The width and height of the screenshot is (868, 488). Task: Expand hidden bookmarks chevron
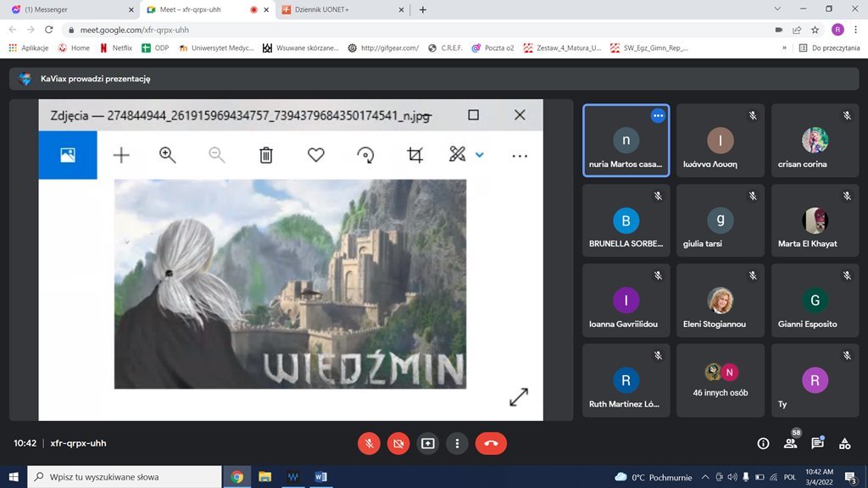pyautogui.click(x=784, y=48)
